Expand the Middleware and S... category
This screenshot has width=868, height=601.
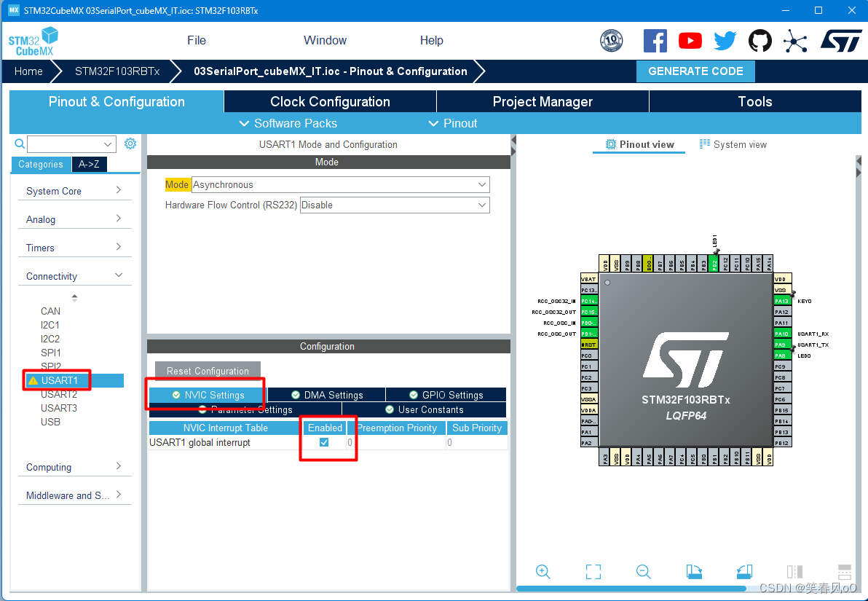[x=74, y=495]
